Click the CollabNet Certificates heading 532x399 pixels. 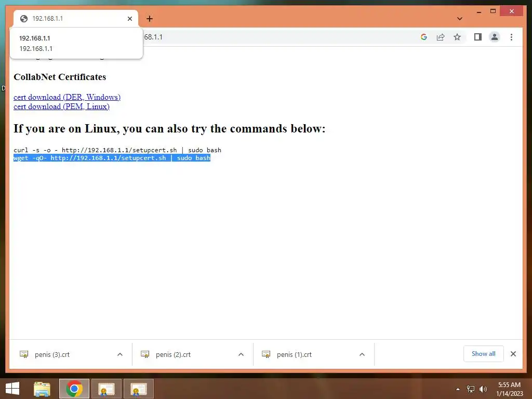[60, 77]
